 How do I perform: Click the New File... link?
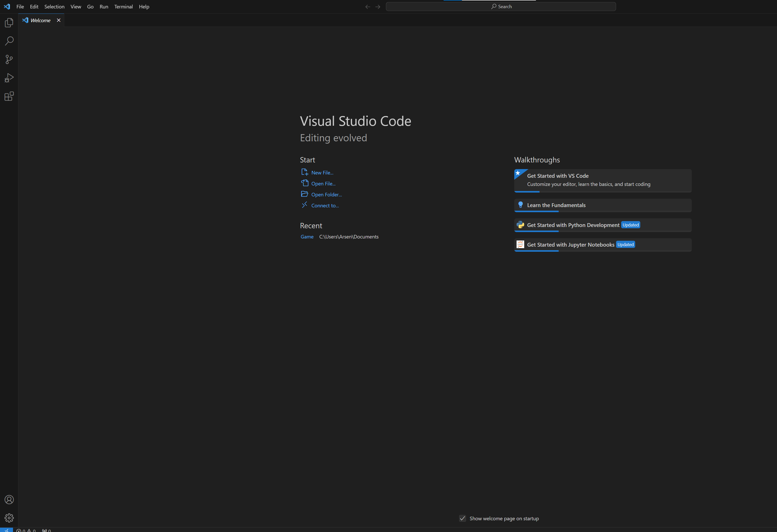(x=322, y=172)
